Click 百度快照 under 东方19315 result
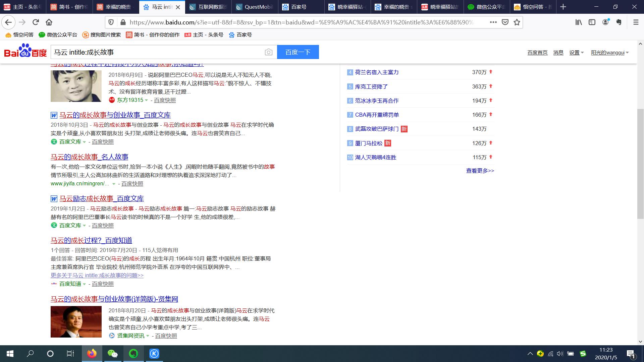 tap(165, 100)
